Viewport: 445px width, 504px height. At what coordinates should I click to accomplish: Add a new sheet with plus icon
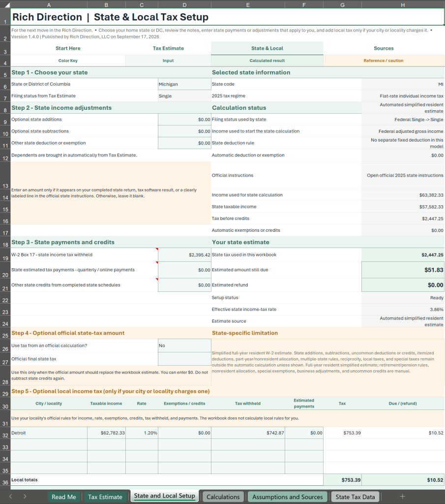[402, 497]
